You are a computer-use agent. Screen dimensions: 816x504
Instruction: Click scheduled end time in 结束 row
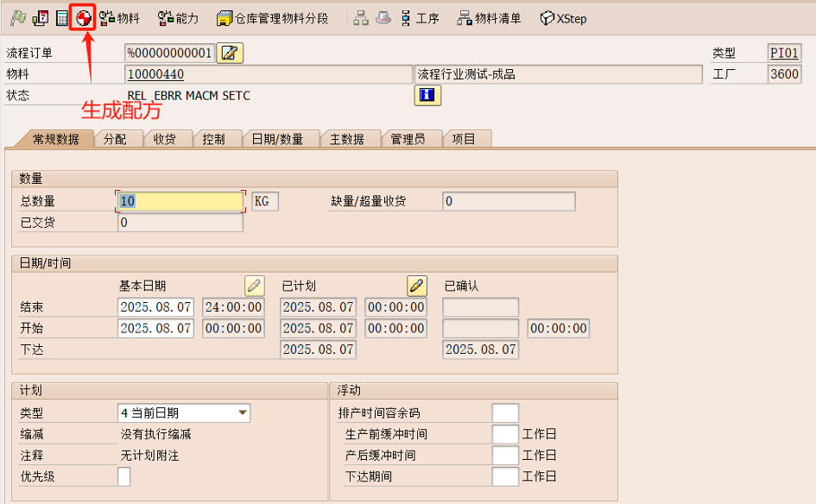[x=395, y=307]
